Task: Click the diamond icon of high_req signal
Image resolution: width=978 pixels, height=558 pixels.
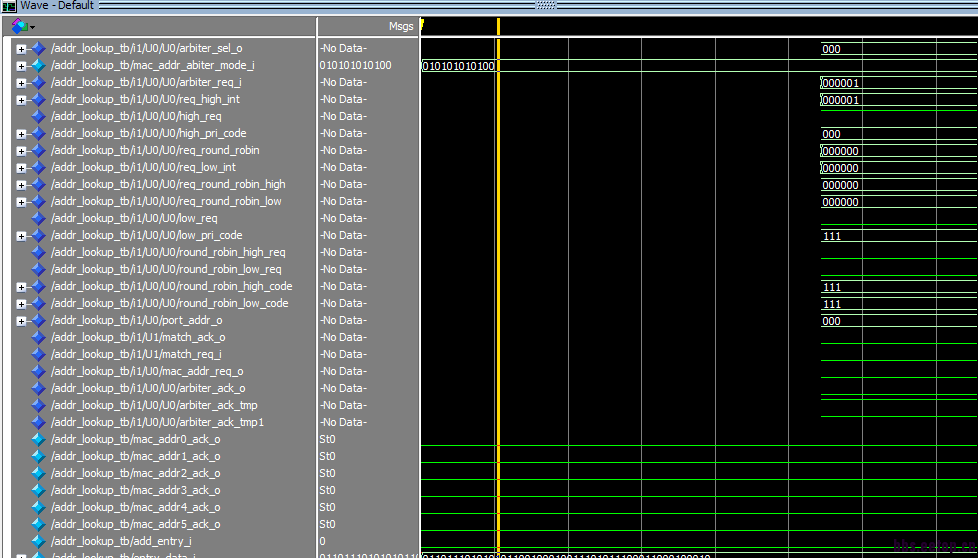Action: click(x=39, y=116)
